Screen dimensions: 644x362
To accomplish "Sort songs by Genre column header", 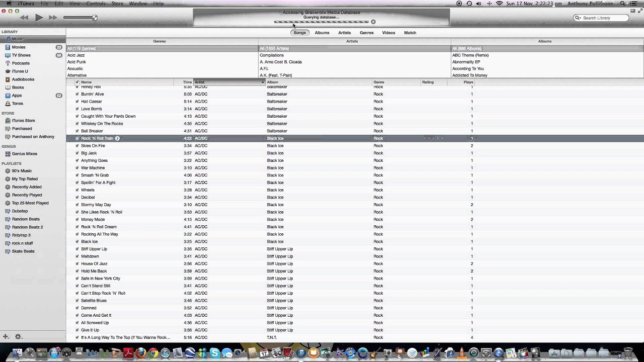I will [x=397, y=82].
